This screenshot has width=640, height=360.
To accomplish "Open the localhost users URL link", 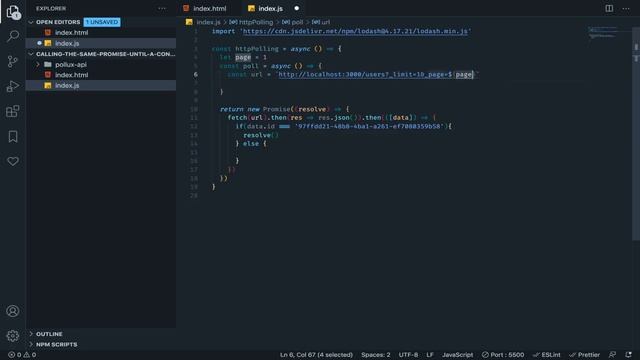I will tap(365, 75).
